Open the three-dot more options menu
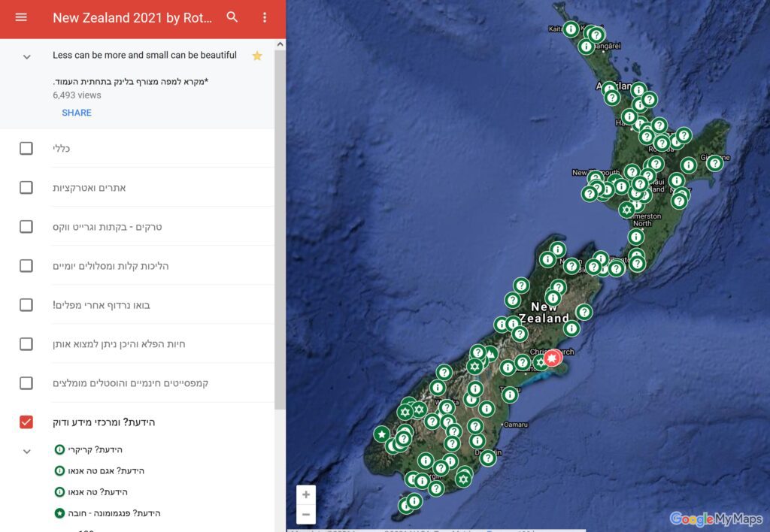The width and height of the screenshot is (770, 532). coord(265,17)
